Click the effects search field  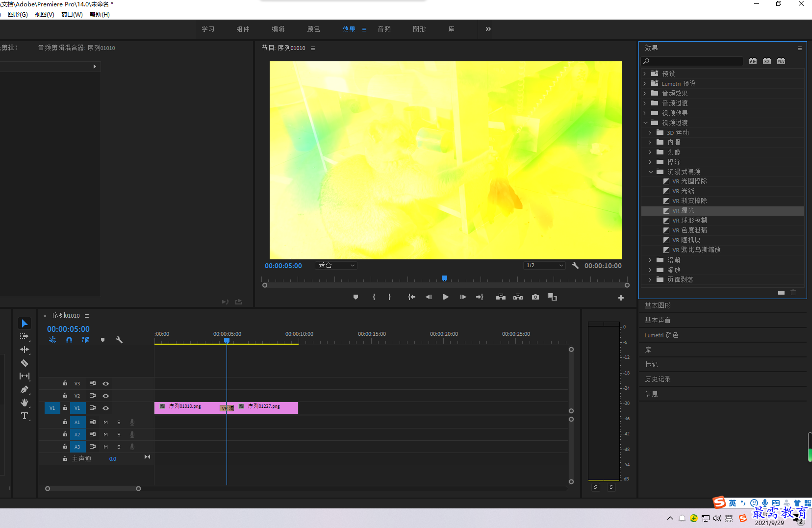(x=692, y=61)
